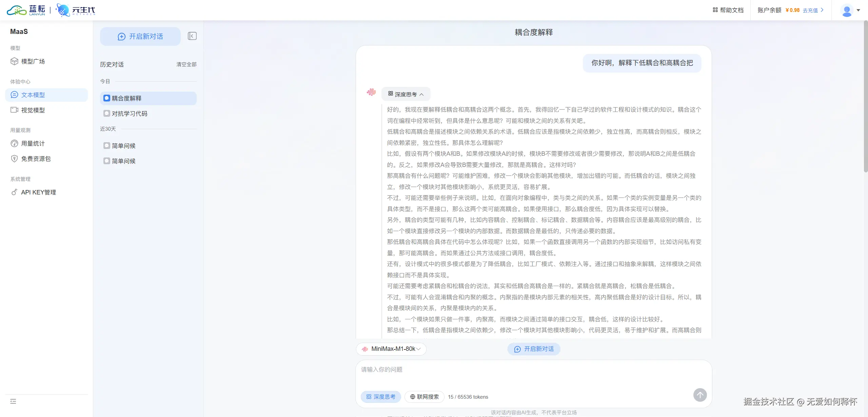Collapse the 深度思考 reasoning section

pos(406,94)
